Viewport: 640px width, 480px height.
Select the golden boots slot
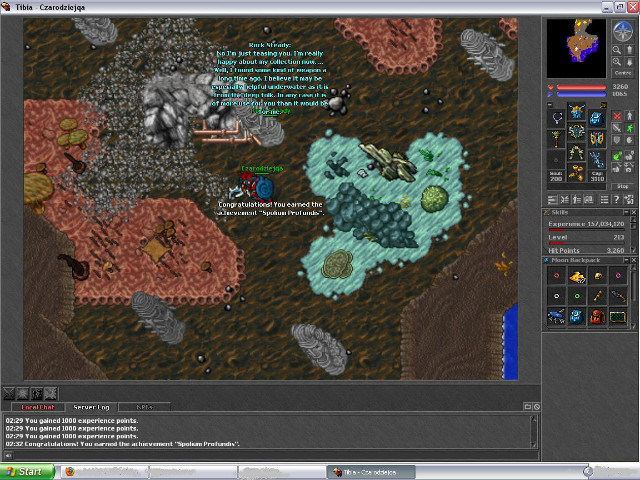(x=576, y=172)
